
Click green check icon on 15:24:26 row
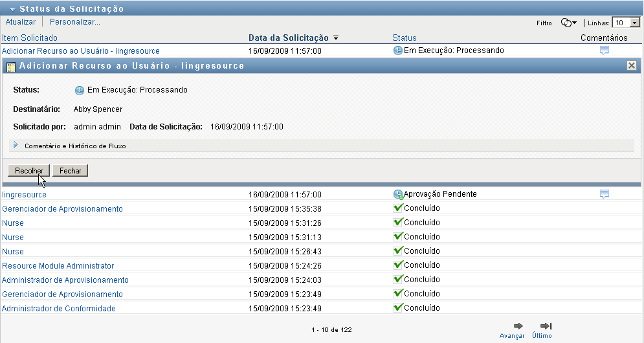coord(398,265)
